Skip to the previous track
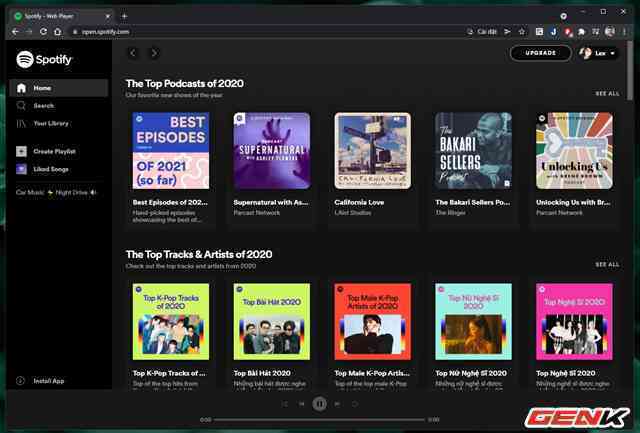Screen dimensions: 640x433 tap(301, 404)
